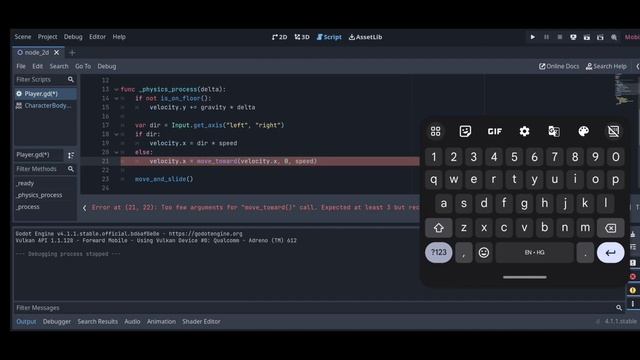Click search icon in Filter Methods

point(71,169)
